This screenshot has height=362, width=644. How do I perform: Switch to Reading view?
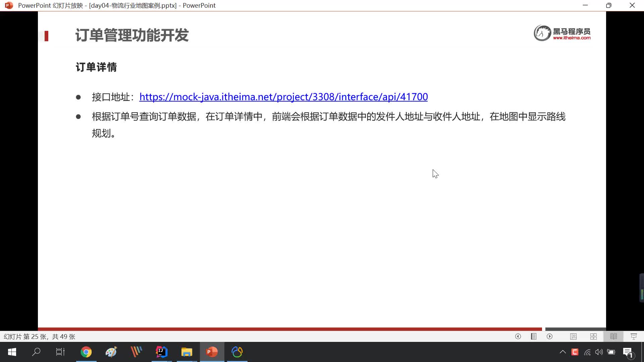click(x=613, y=336)
